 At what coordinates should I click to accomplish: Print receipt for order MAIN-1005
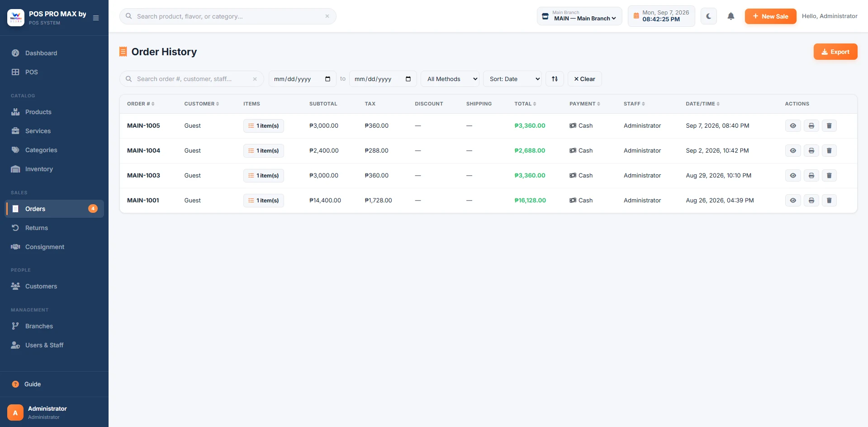[811, 126]
